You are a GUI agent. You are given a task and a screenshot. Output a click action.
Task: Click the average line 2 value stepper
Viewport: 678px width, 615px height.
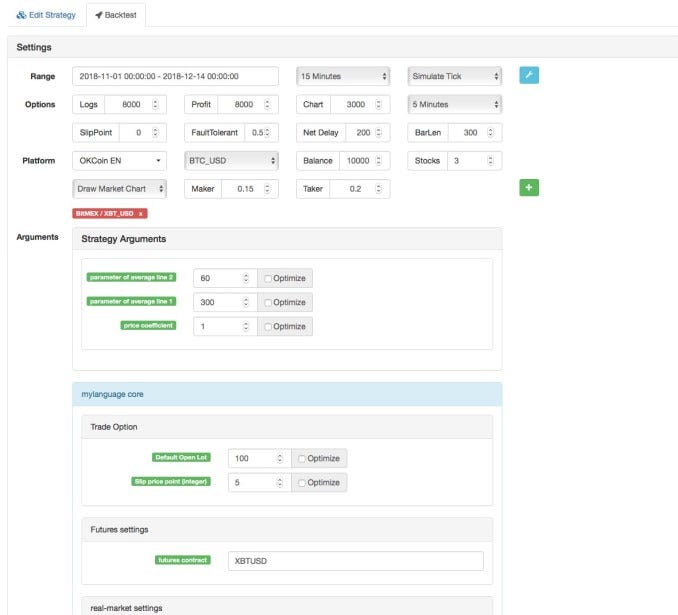click(246, 278)
